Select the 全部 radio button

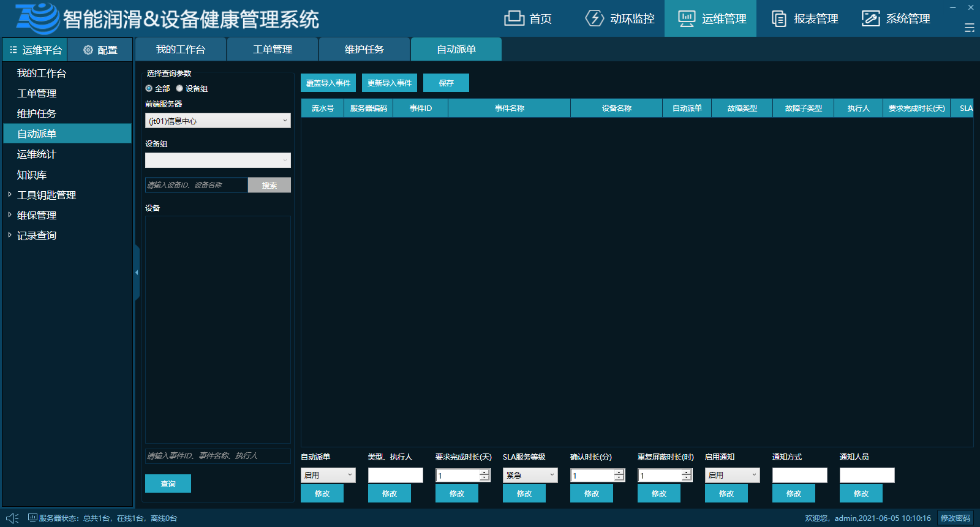tap(149, 89)
